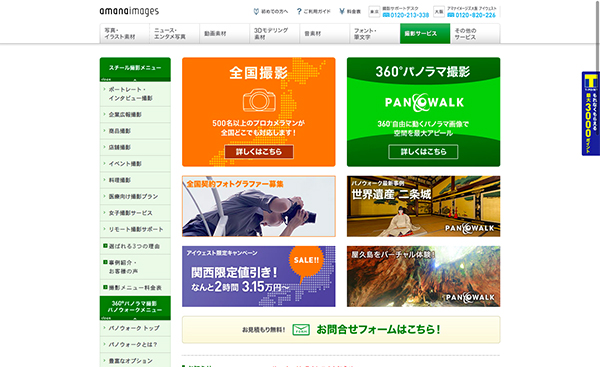Screen dimensions: 600x367
Task: Open パノウォーク トップ sidebar item
Action: pyautogui.click(x=135, y=328)
